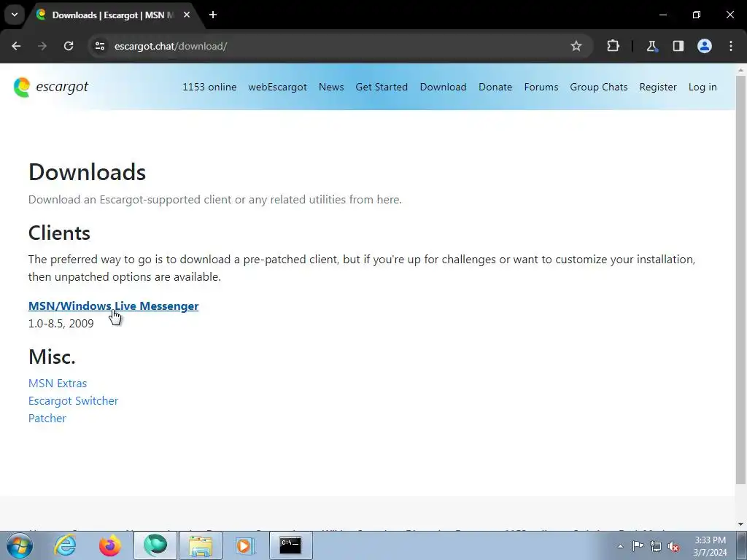Expand the tab search dropdown arrow

coord(15,15)
